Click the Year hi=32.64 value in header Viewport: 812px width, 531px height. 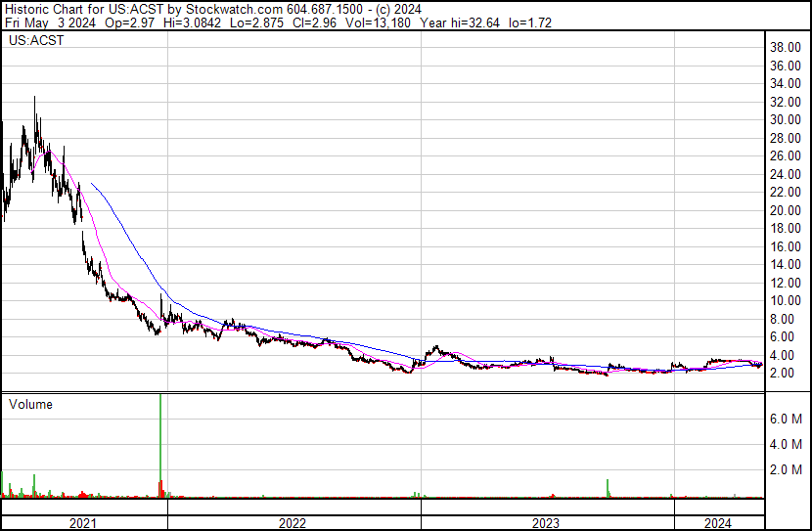pos(460,22)
